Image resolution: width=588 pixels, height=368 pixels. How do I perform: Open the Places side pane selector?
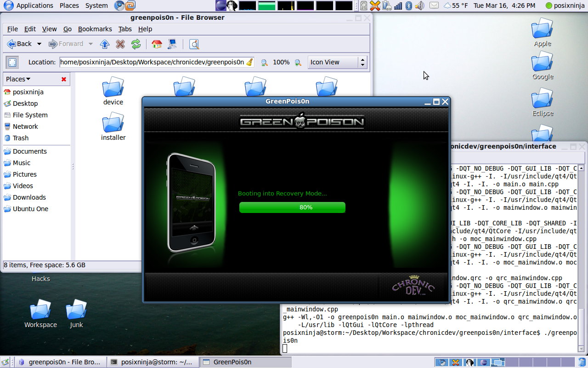tap(18, 79)
